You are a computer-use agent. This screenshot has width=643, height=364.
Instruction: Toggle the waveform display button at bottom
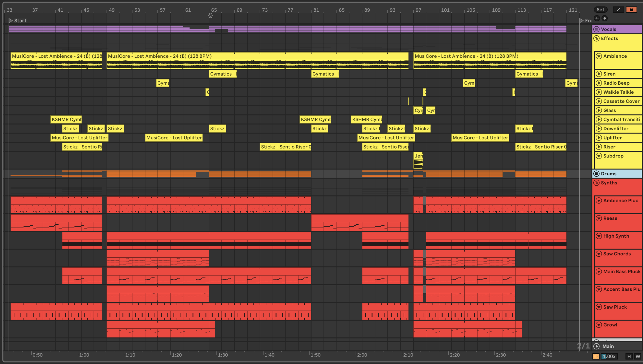pyautogui.click(x=596, y=356)
